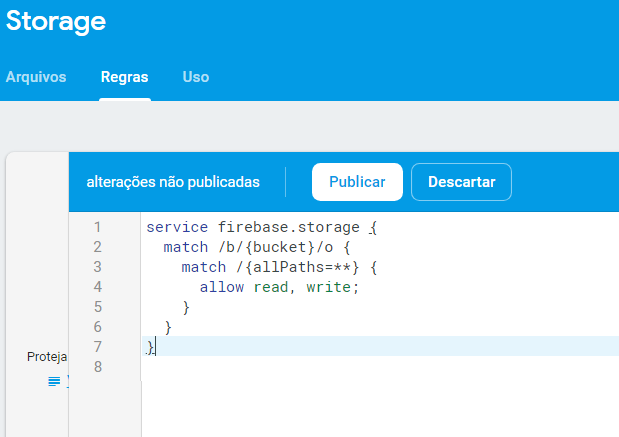Viewport: 619px width, 437px height.
Task: Open the Uso tab
Action: click(196, 77)
